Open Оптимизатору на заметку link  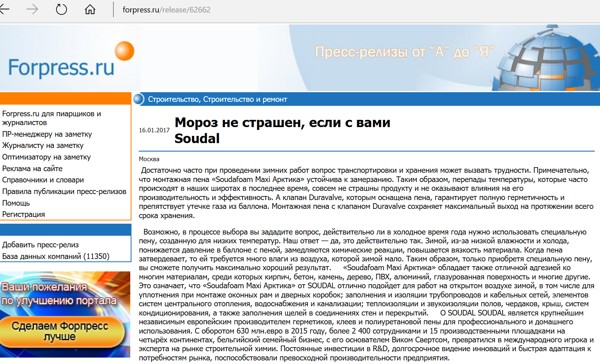tap(46, 157)
